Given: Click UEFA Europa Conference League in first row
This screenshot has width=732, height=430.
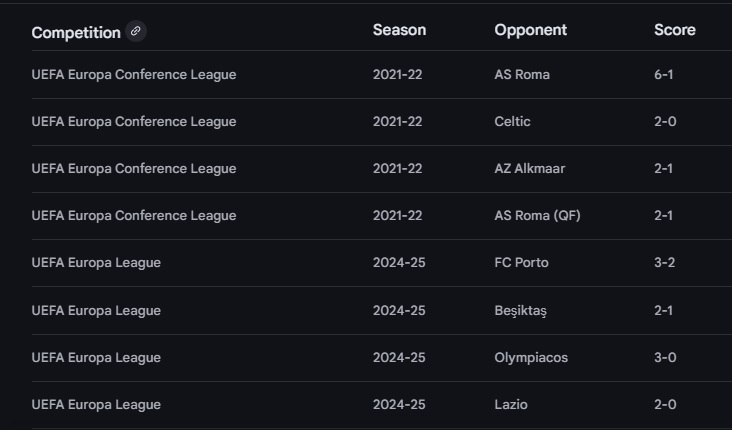Looking at the screenshot, I should coord(134,75).
